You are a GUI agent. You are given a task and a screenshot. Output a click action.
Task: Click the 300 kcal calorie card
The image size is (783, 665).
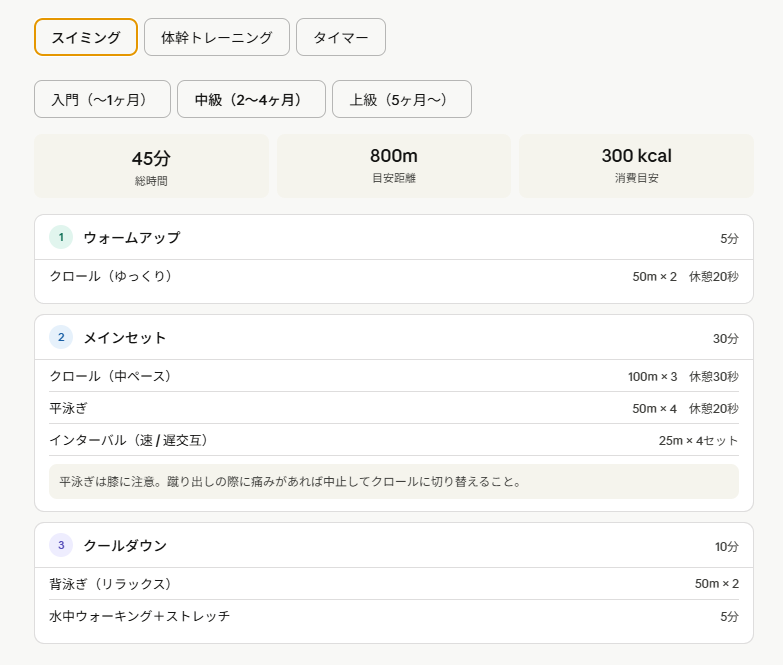click(x=636, y=166)
